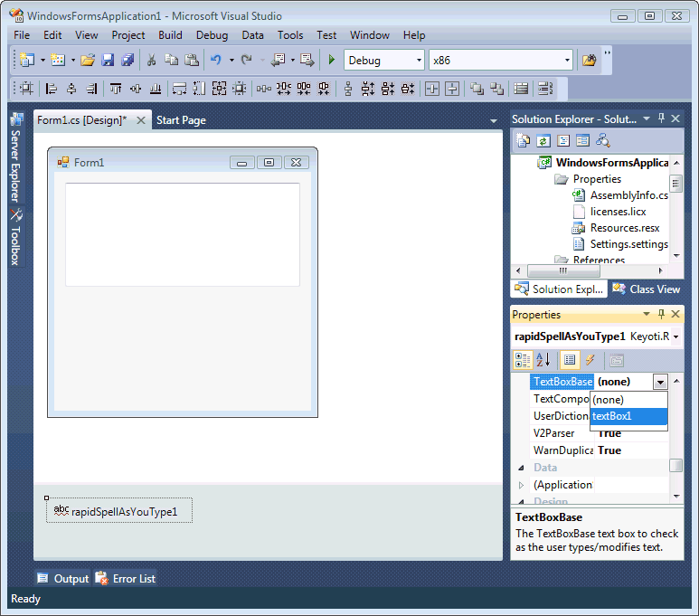Screen dimensions: 699x616
Task: Click Refresh in Solution Explorer toolbar
Action: coord(543,141)
